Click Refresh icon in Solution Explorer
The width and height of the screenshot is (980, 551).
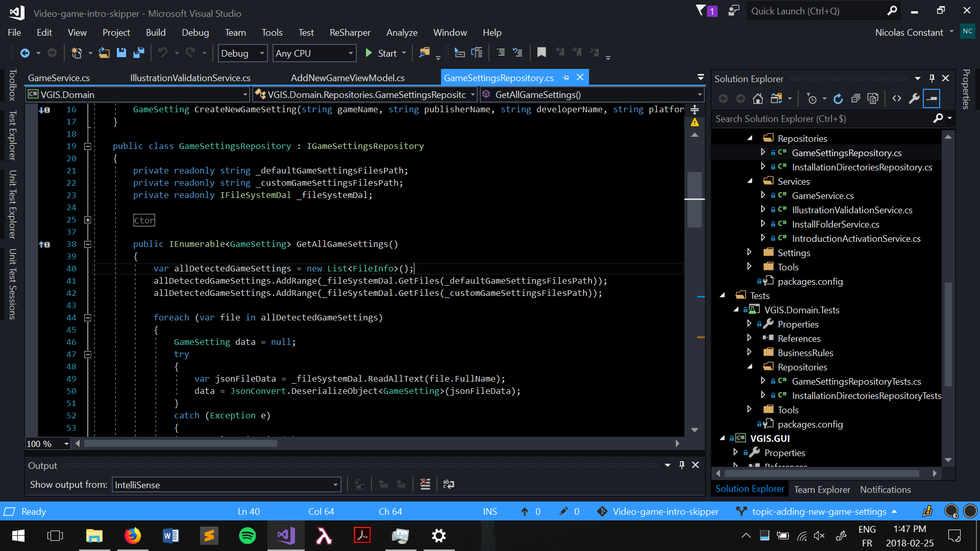[838, 98]
